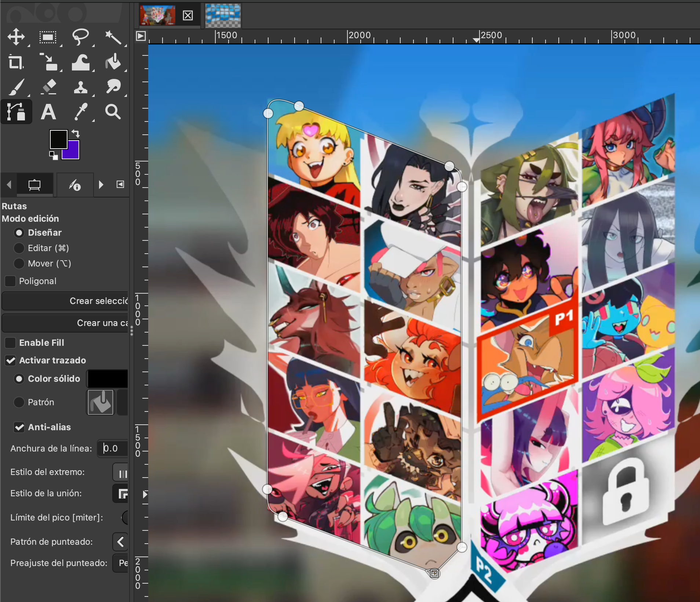Open the image menu button at ruler corner
Viewport: 700px width, 602px height.
pyautogui.click(x=141, y=36)
